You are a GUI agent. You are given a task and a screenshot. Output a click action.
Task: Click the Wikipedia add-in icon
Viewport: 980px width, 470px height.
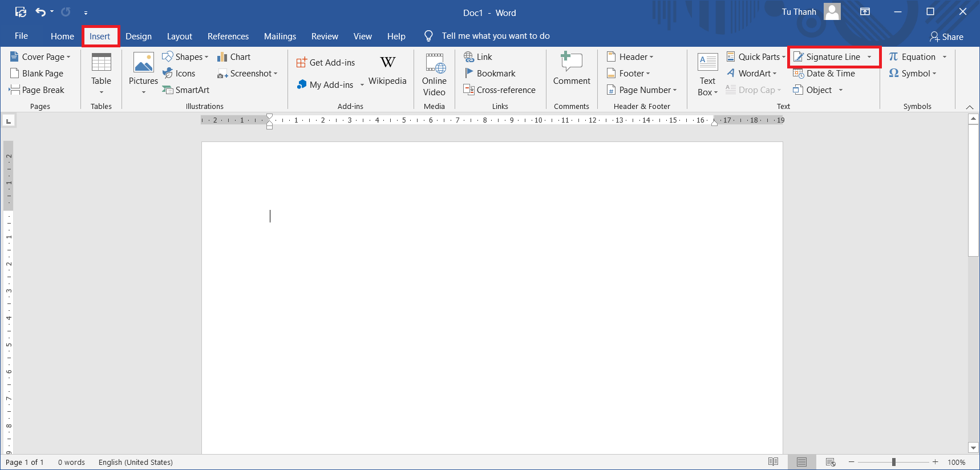point(387,63)
